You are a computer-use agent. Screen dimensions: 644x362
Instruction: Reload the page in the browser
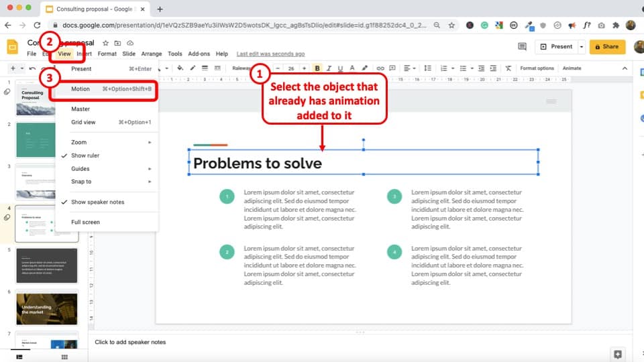pyautogui.click(x=37, y=25)
